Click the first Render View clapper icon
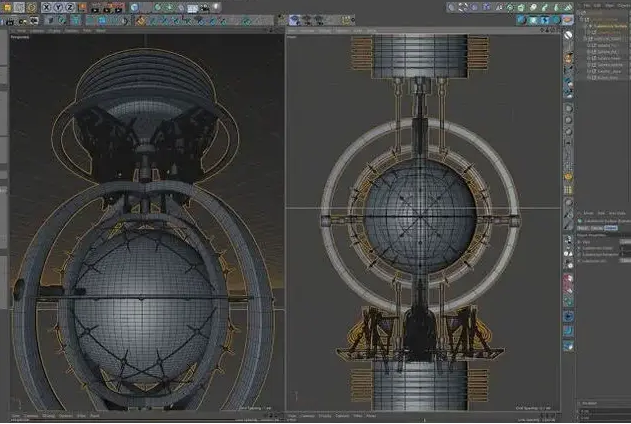Viewport: 631px width, 424px height. tap(95, 8)
